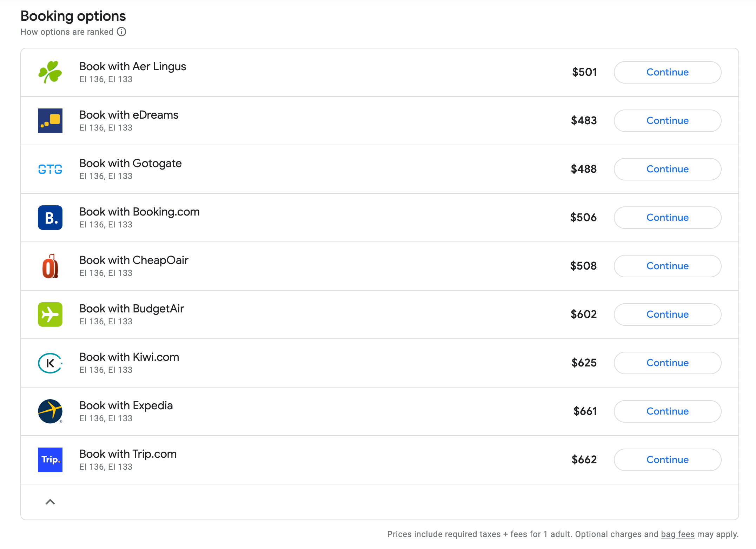
Task: Continue booking with Aer Lingus
Action: [x=667, y=72]
